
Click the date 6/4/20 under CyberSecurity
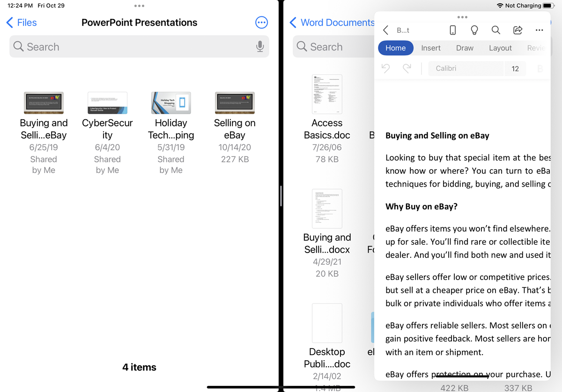click(x=107, y=147)
